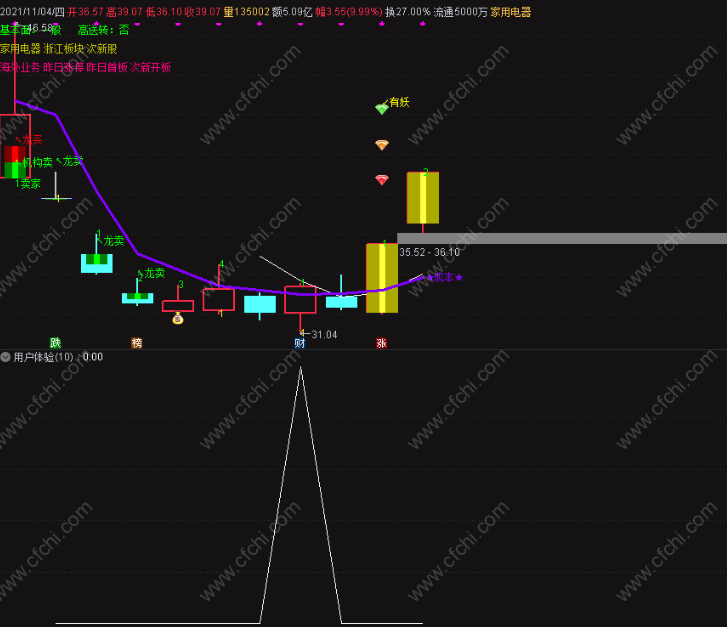Click the money bag icon under the candle

pos(178,318)
